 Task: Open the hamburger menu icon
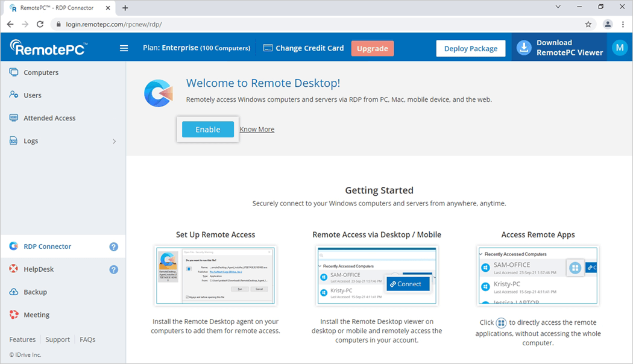(124, 48)
